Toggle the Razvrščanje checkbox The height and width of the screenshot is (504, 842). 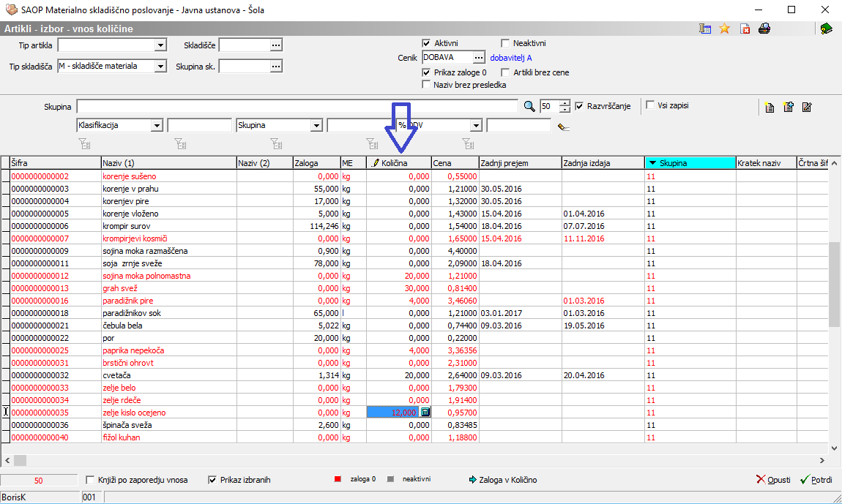point(579,106)
